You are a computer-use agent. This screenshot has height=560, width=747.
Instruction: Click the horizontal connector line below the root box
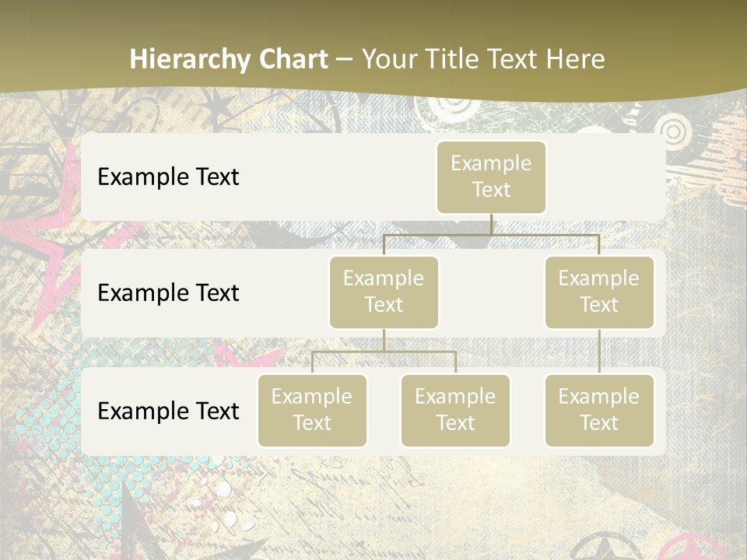[x=491, y=234]
